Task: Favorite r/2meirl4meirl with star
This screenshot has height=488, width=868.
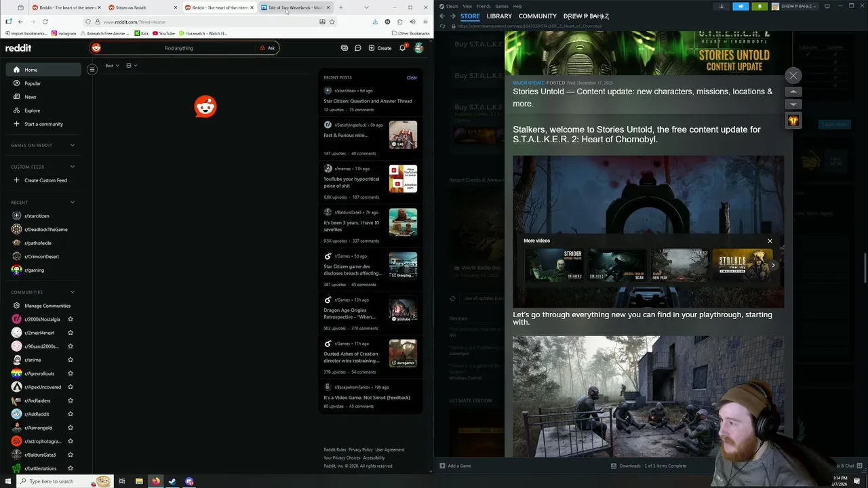Action: [x=71, y=333]
